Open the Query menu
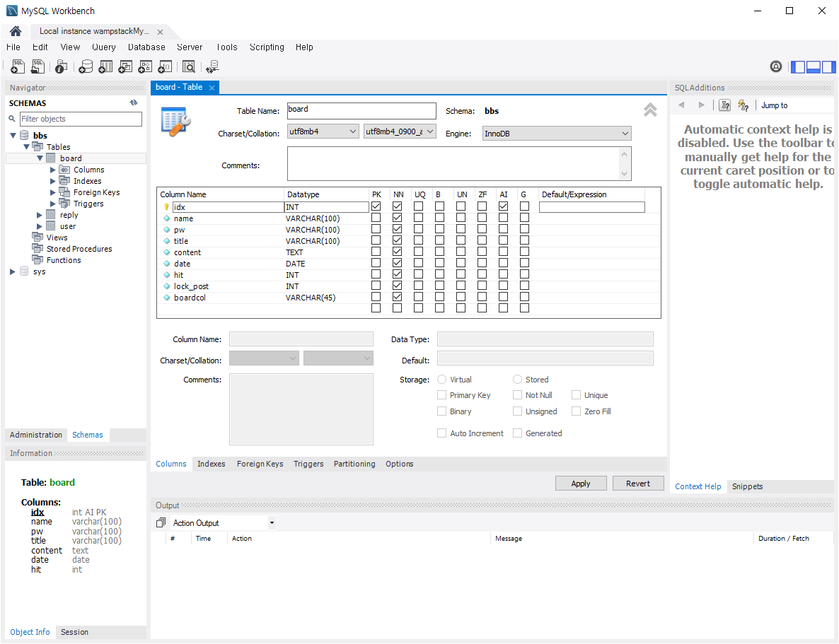The width and height of the screenshot is (839, 644). coord(104,47)
